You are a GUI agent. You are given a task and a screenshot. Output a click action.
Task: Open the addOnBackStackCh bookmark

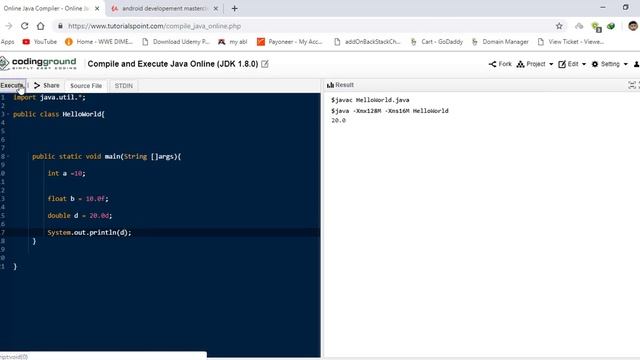(x=367, y=42)
